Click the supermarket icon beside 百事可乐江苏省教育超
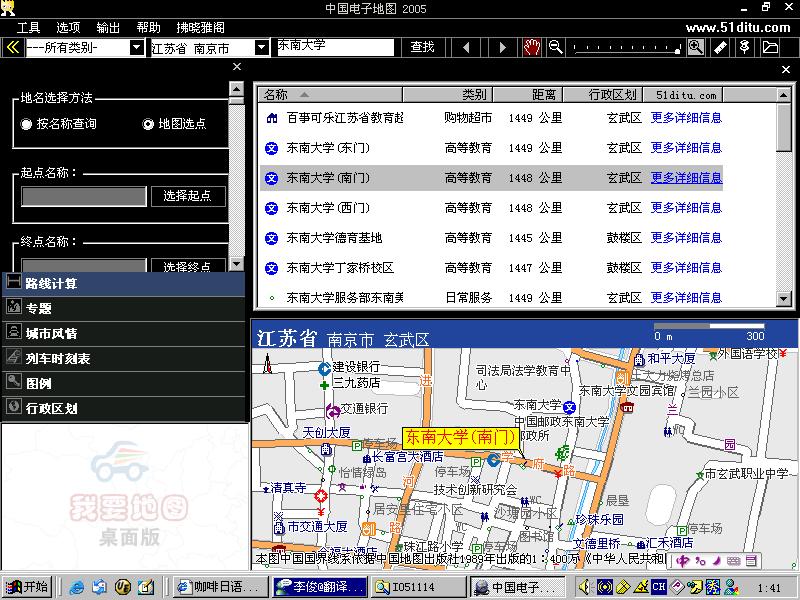This screenshot has height=600, width=800. pyautogui.click(x=272, y=118)
